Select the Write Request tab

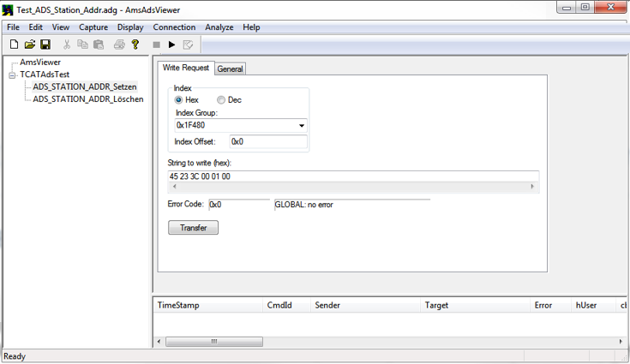click(x=186, y=68)
